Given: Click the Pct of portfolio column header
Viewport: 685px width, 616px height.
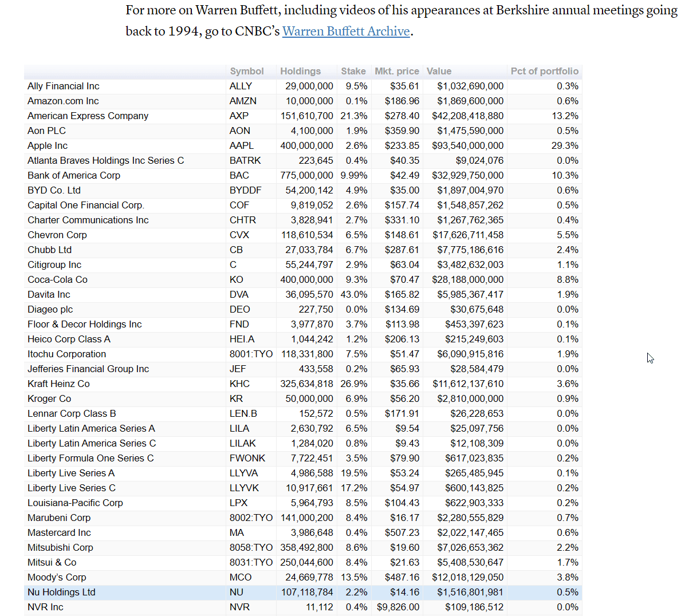Looking at the screenshot, I should [544, 71].
